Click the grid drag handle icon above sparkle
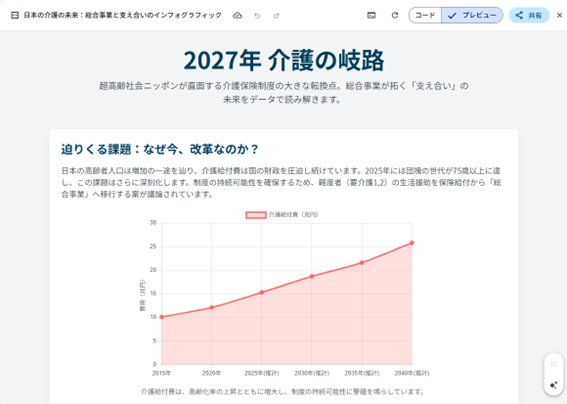The height and width of the screenshot is (404, 567). point(554,364)
